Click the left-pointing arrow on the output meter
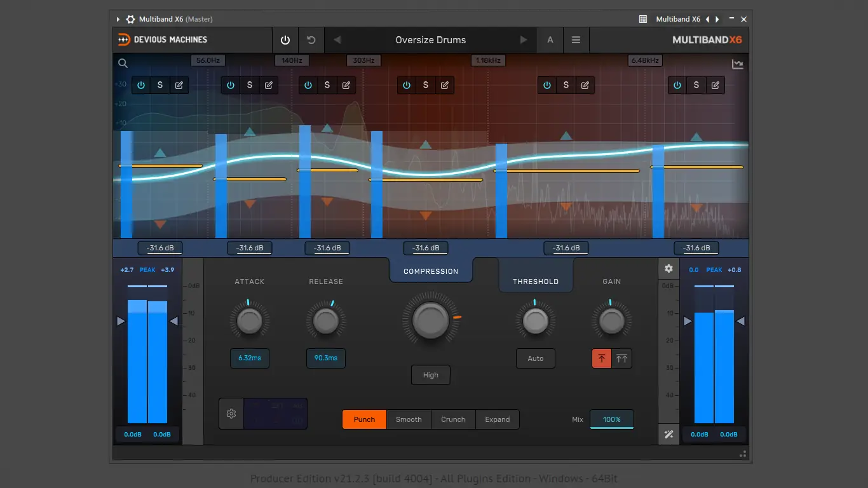The width and height of the screenshot is (868, 488). (x=740, y=322)
